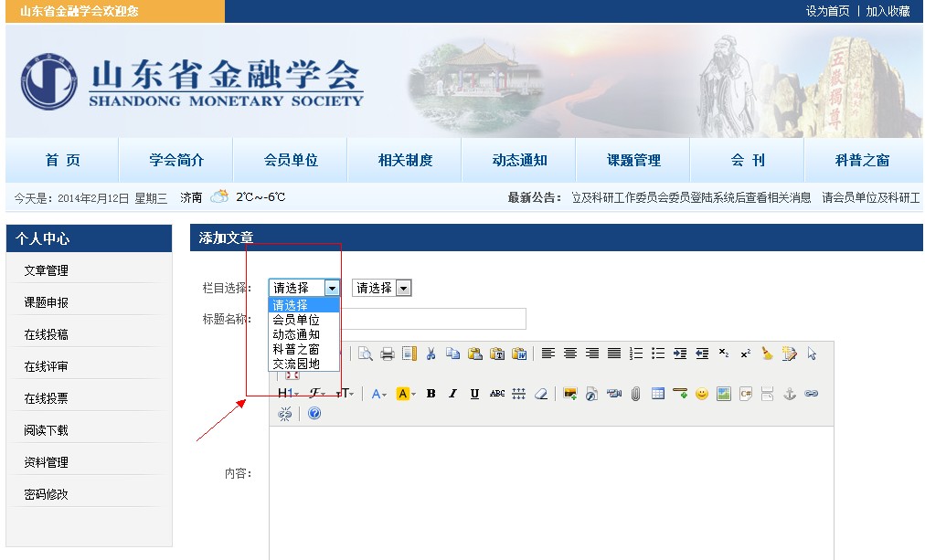Insert a bulleted list
925x560 pixels.
[658, 354]
